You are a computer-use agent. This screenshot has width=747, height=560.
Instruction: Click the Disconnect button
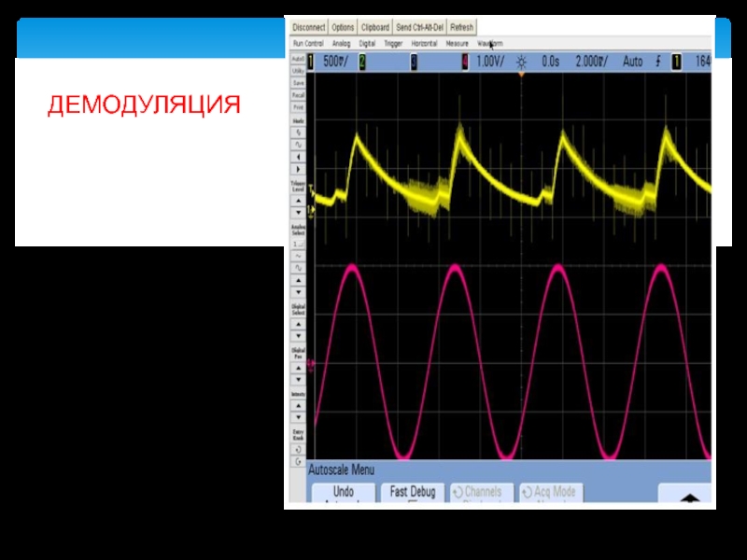(308, 28)
